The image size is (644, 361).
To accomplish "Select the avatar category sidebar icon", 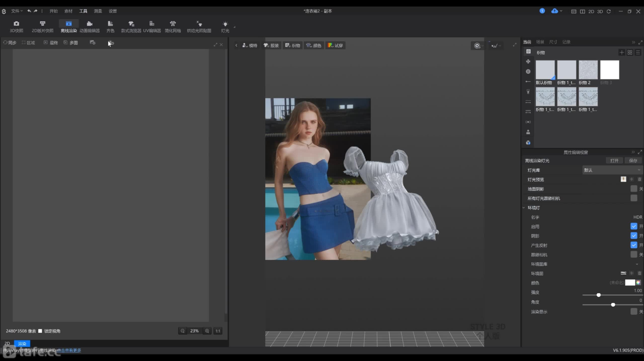I will pyautogui.click(x=528, y=132).
